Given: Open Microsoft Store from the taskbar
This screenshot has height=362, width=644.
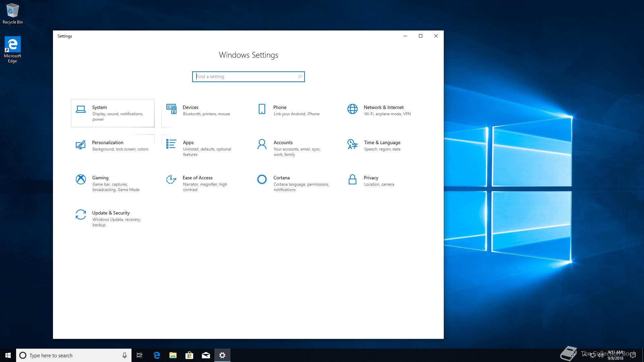Looking at the screenshot, I should [x=190, y=355].
